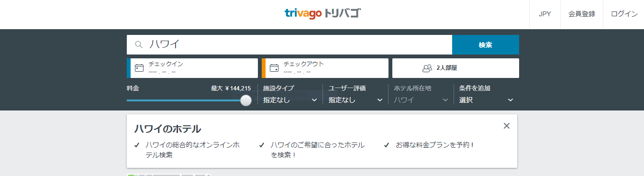Image resolution: width=644 pixels, height=176 pixels.
Task: Open the JPY currency selector
Action: (545, 14)
